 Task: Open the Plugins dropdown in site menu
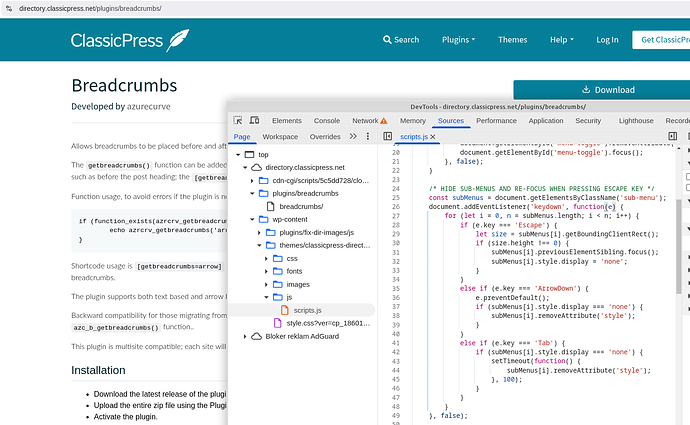click(x=459, y=40)
